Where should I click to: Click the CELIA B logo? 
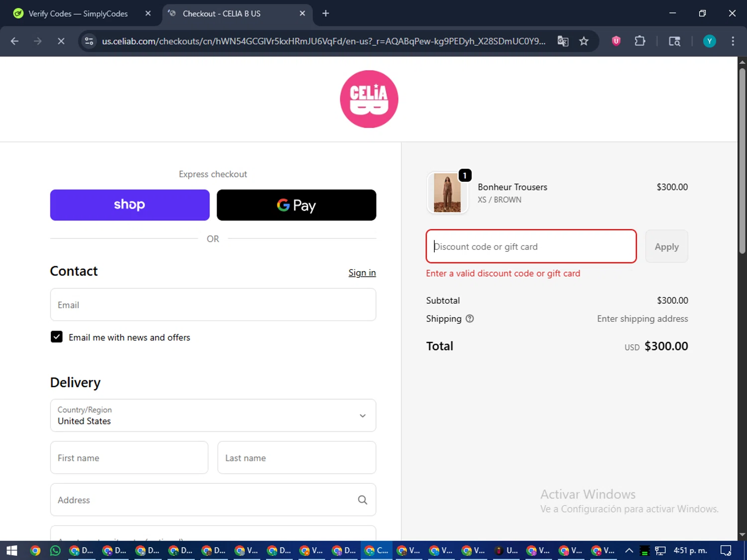369,99
